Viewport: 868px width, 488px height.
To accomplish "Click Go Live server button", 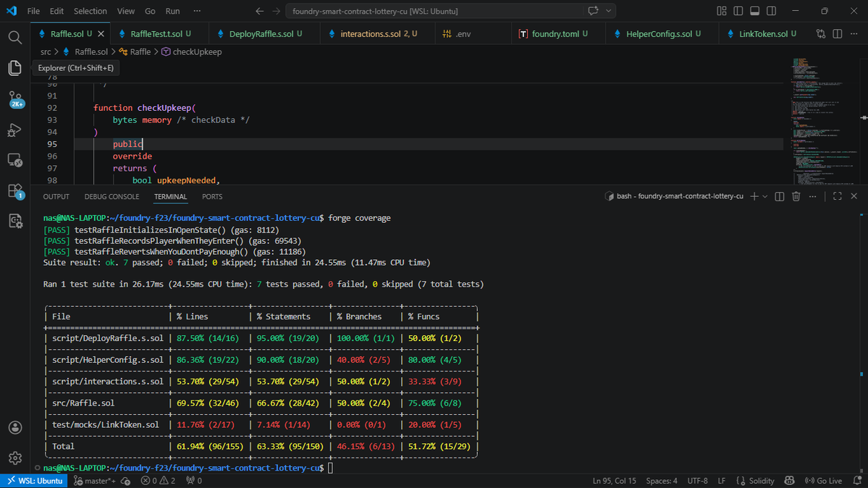I will [x=823, y=481].
